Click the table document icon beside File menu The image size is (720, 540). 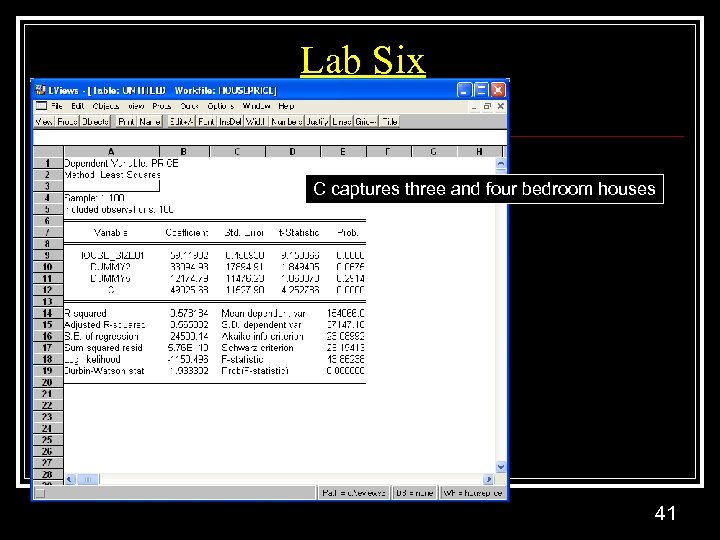[x=41, y=106]
